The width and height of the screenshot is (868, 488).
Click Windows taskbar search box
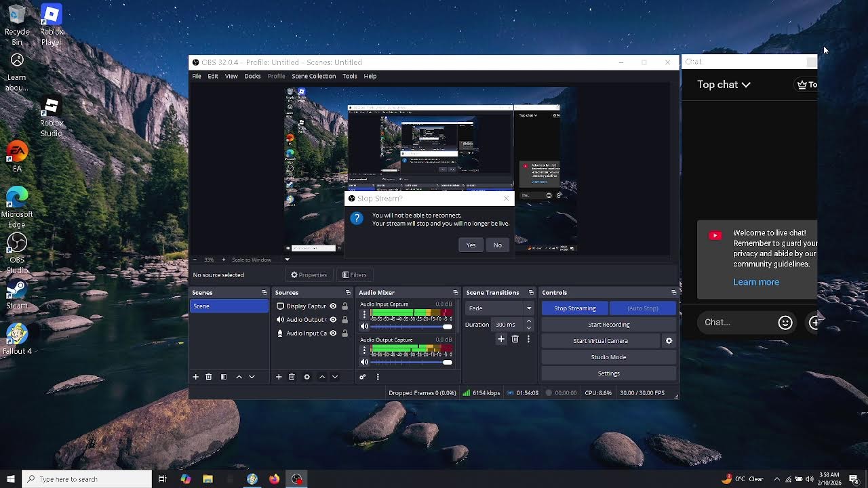pos(87,479)
